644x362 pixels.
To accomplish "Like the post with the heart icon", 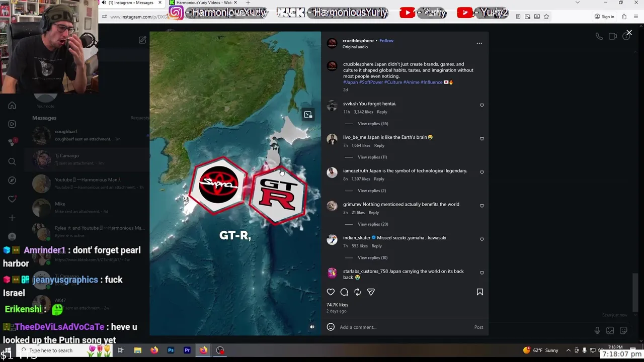I will point(331,292).
